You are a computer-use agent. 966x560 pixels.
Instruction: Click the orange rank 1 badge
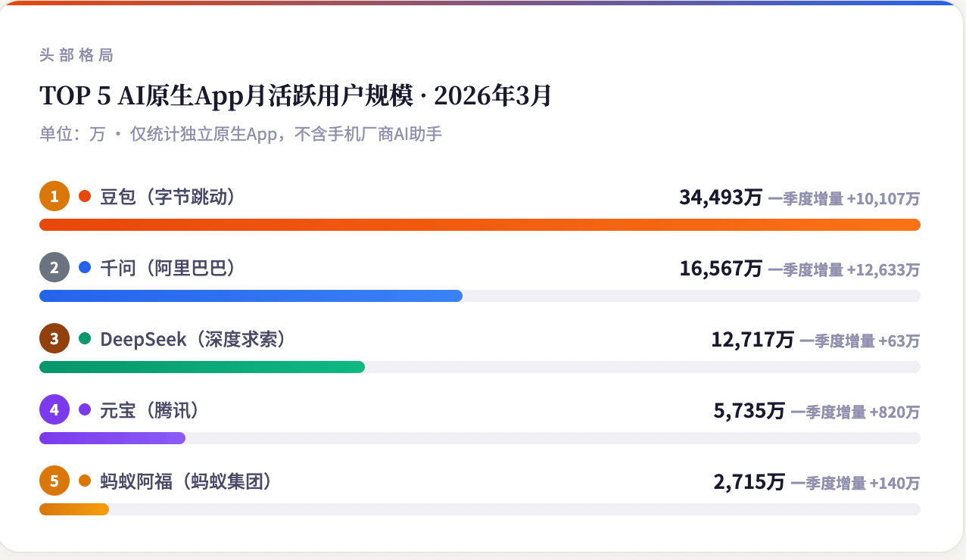[x=55, y=197]
